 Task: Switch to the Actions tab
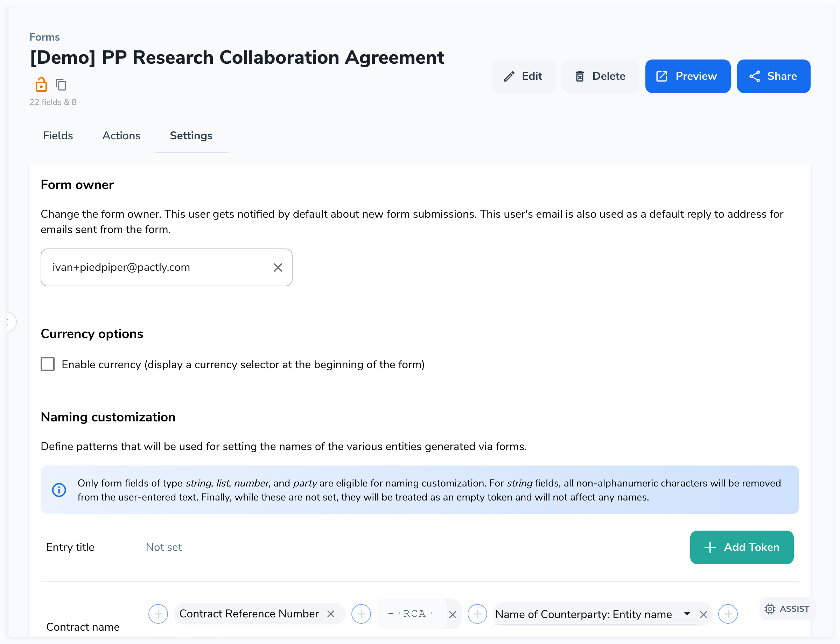121,136
